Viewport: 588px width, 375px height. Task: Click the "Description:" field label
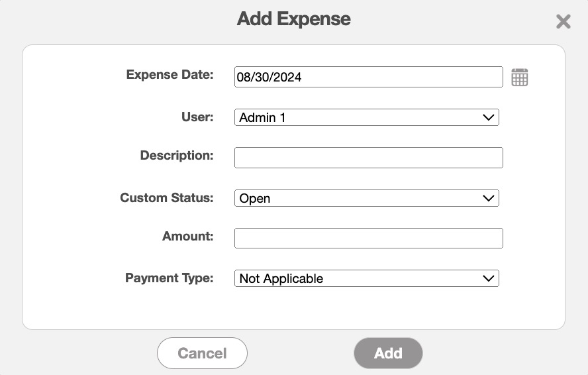[x=177, y=156]
